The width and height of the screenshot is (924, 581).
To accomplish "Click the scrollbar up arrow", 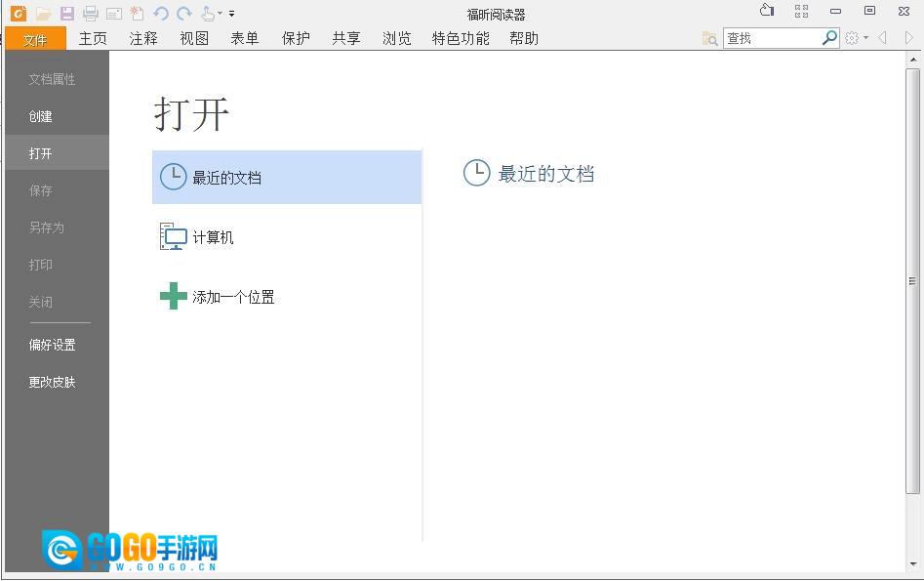I will [x=913, y=59].
